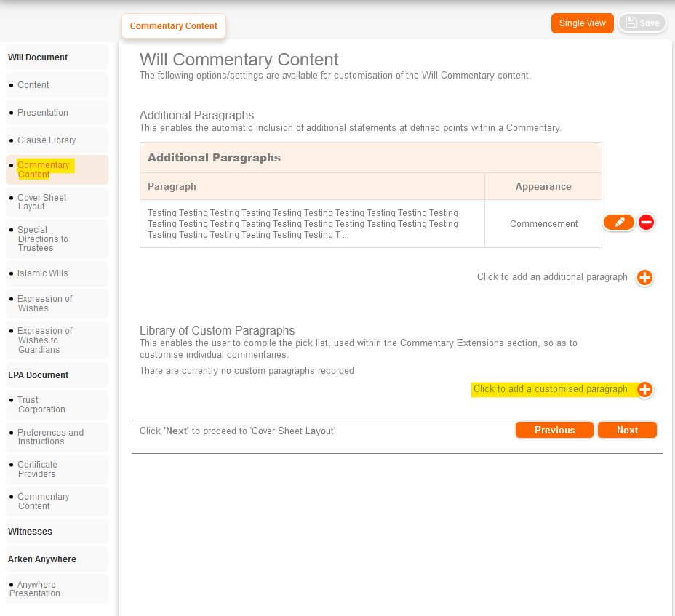Open Special Directions to Trustees
The width and height of the screenshot is (675, 616).
click(x=43, y=239)
